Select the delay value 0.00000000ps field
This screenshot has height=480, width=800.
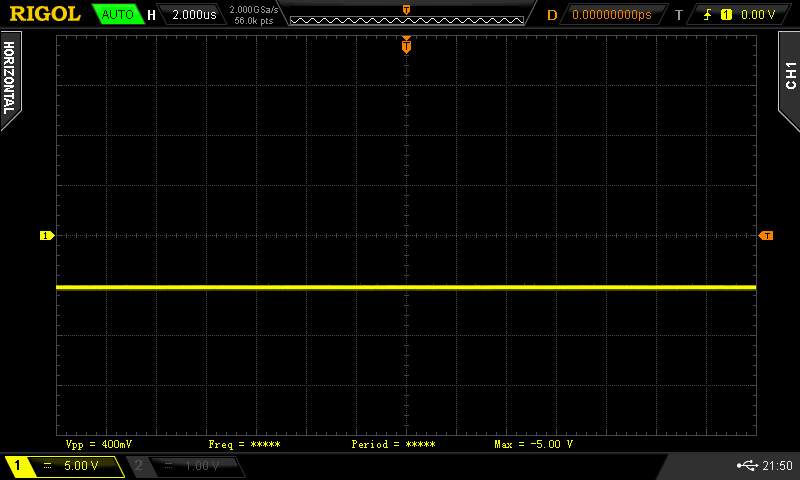click(x=611, y=15)
